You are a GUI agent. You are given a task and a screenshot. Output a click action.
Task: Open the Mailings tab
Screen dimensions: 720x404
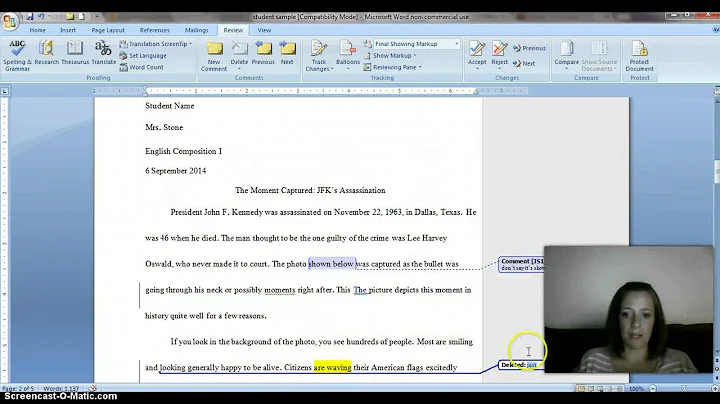[197, 30]
